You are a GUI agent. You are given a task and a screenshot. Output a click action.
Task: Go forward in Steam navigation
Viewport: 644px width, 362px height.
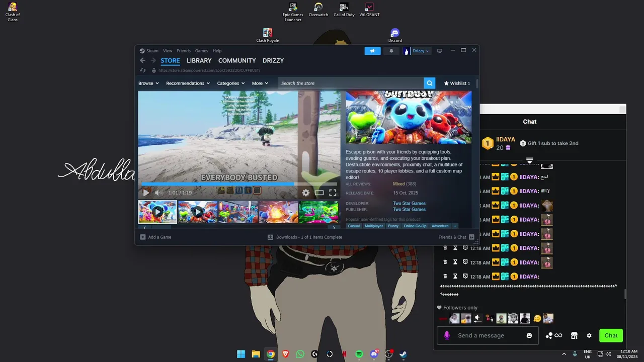(153, 60)
